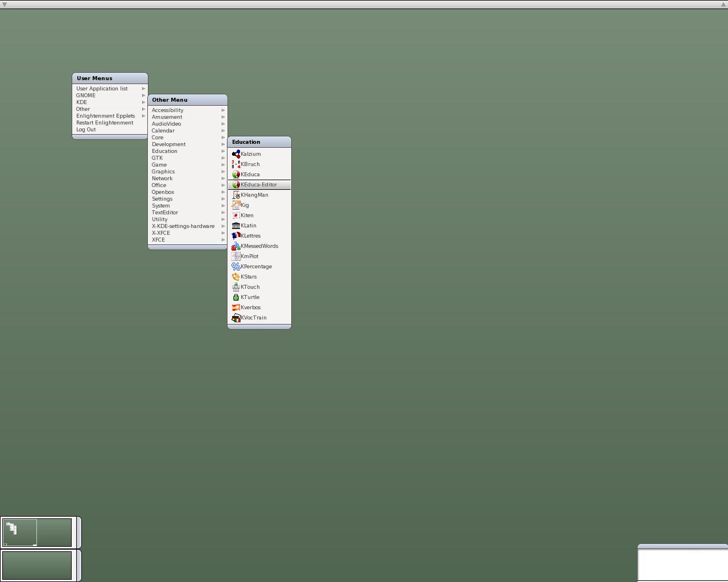The width and height of the screenshot is (728, 582).
Task: Expand the Enlightenment Epplets submenu arrow
Action: 143,116
